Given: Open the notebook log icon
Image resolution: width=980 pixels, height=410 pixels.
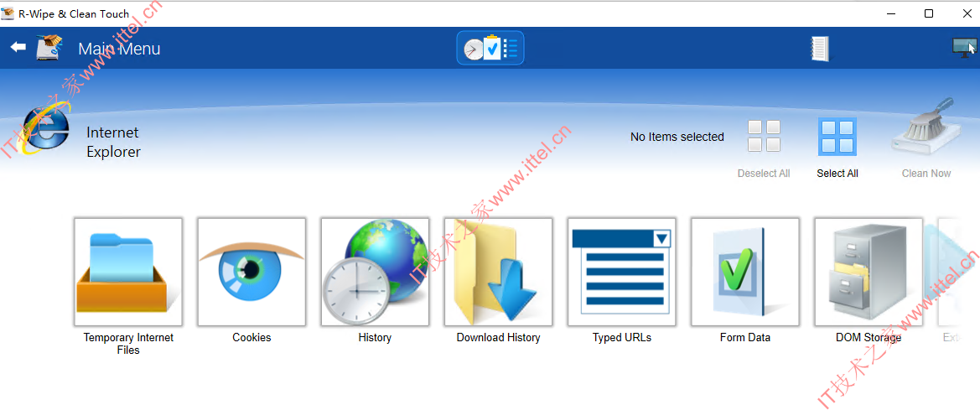Looking at the screenshot, I should pyautogui.click(x=819, y=48).
